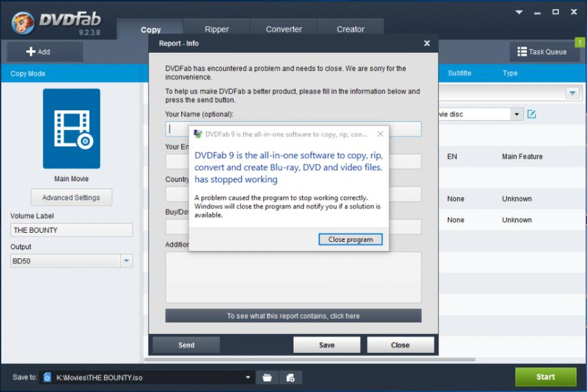Image resolution: width=587 pixels, height=392 pixels.
Task: Maximize the DVDFab window
Action: tap(556, 12)
